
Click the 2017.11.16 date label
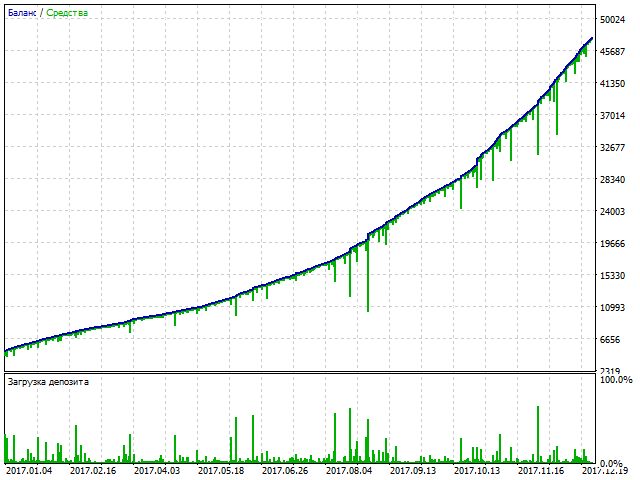tap(541, 471)
